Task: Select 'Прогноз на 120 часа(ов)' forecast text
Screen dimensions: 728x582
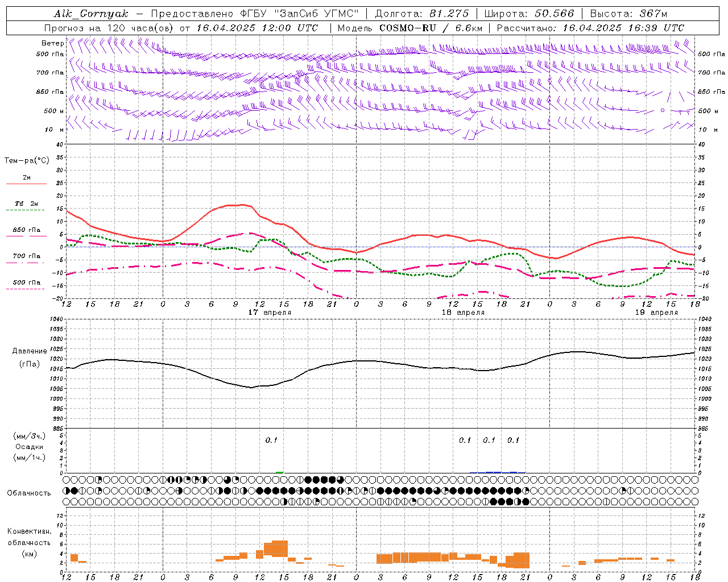Action: [109, 28]
